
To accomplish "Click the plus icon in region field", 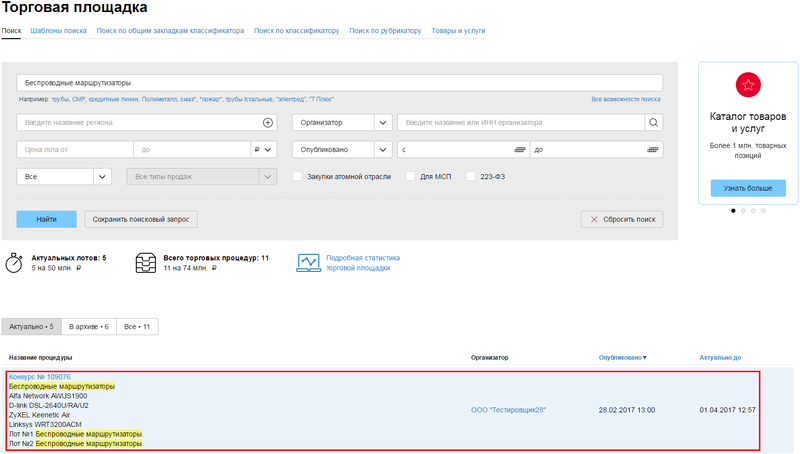I will (268, 123).
